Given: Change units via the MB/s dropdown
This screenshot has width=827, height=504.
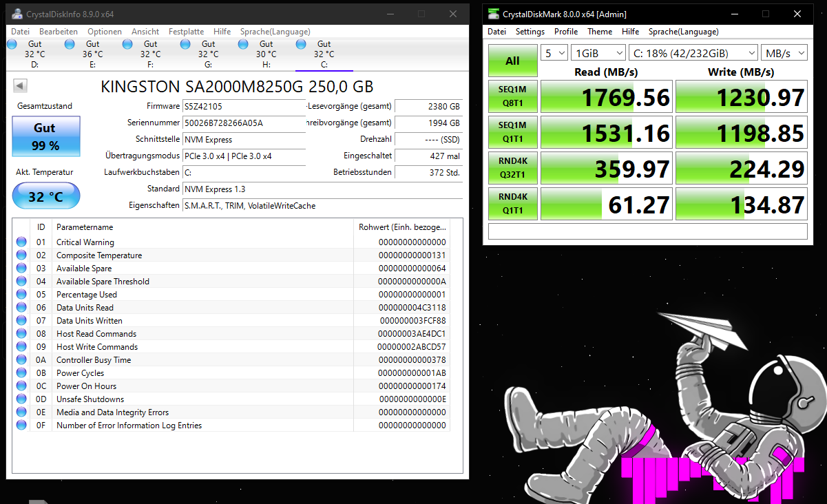Looking at the screenshot, I should (x=784, y=52).
